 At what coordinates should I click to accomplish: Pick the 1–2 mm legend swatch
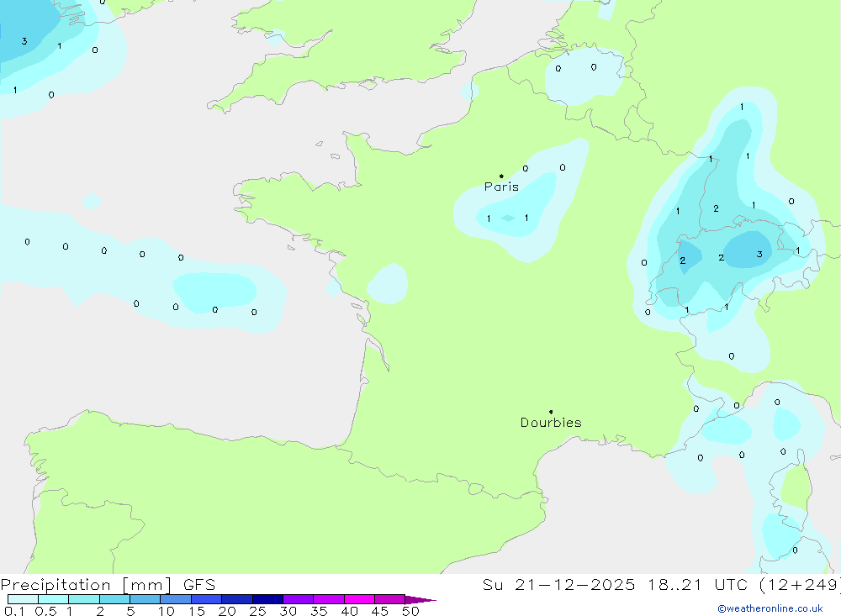84,599
